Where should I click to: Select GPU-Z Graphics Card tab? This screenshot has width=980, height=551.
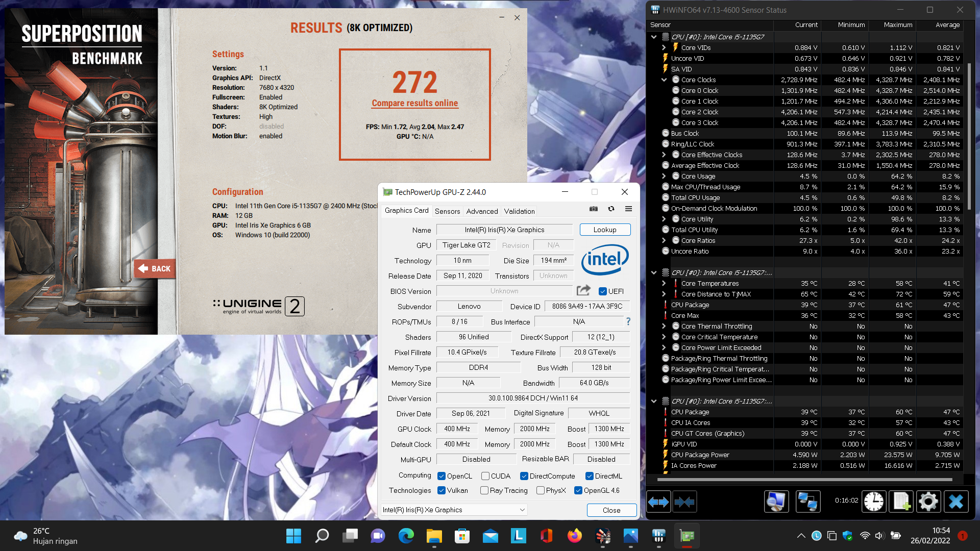click(407, 210)
